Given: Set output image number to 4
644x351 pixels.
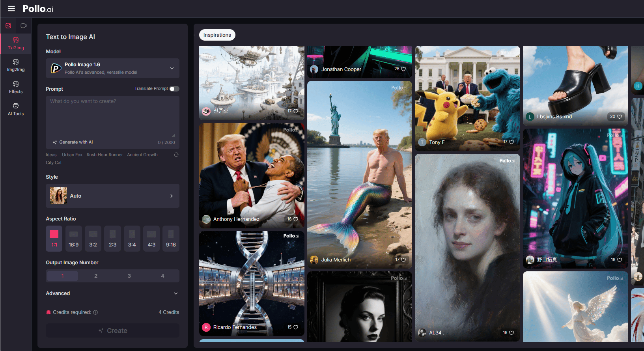Looking at the screenshot, I should pos(162,276).
